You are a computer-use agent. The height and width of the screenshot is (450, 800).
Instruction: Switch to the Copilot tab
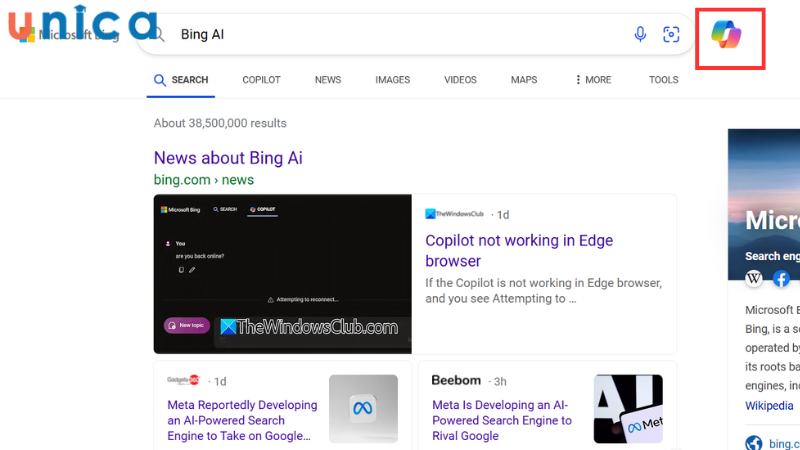[261, 80]
